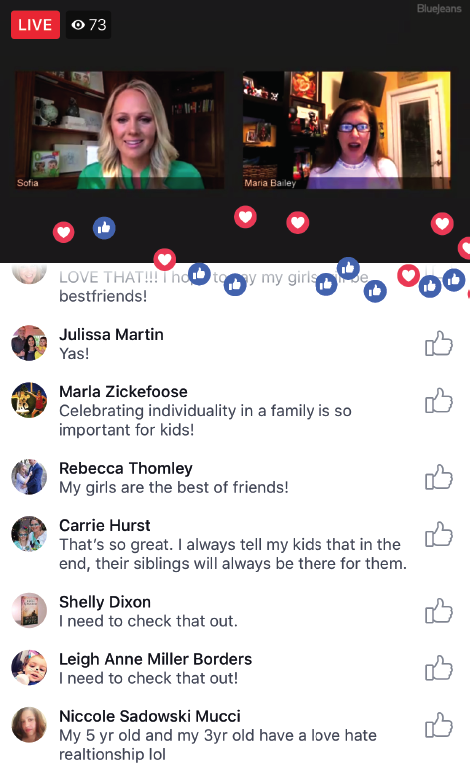Screen dimensions: 471x772
Task: Open Niccole Sadowski Mucci's avatar
Action: click(29, 725)
